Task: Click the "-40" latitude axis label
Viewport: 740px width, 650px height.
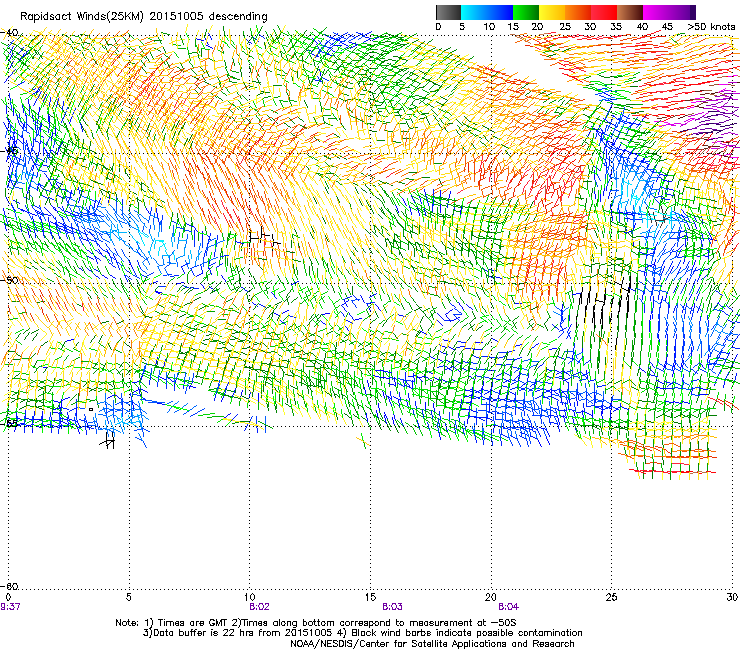Action: tap(9, 33)
